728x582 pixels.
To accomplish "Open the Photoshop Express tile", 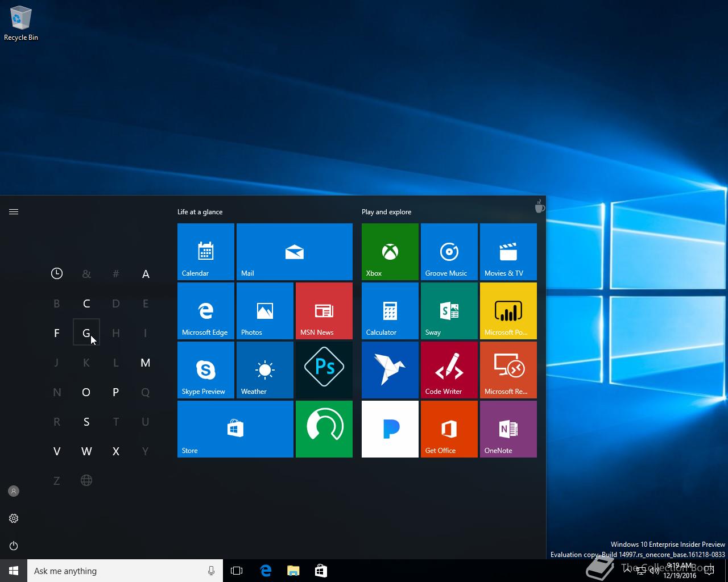I will 324,370.
